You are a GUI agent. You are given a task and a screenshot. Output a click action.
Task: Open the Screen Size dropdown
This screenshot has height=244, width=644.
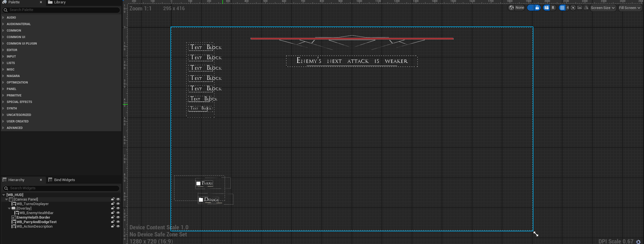tap(603, 8)
